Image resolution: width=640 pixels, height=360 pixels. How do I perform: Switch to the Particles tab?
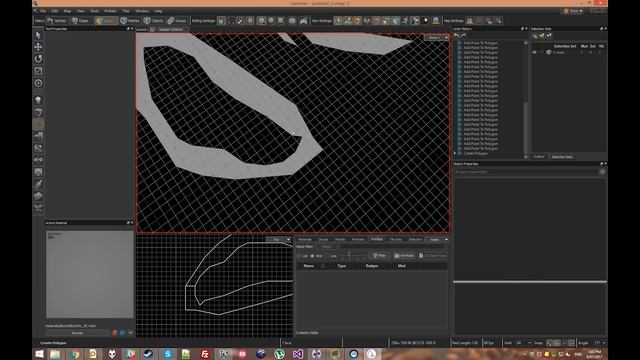(x=358, y=240)
